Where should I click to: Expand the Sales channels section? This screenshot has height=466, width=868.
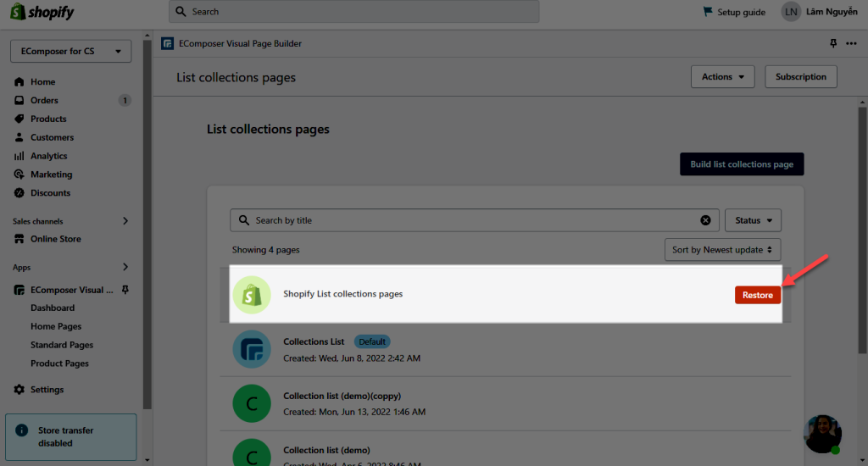125,221
